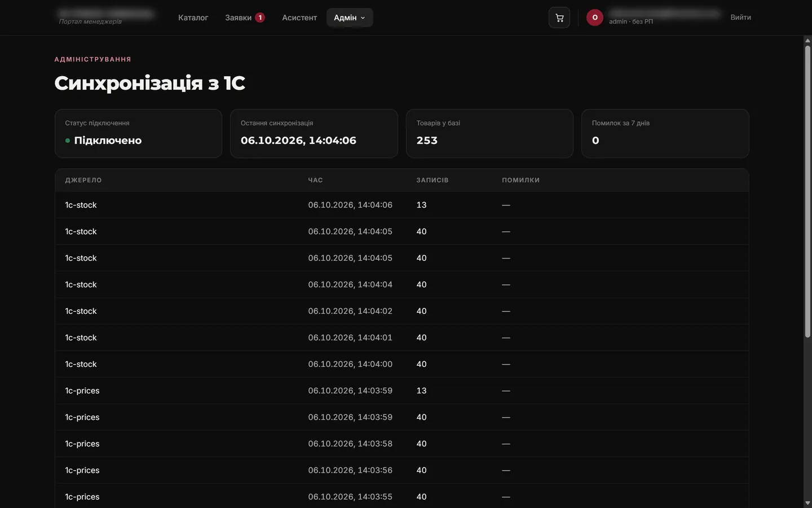Screen dimensions: 812x508
Task: Expand the Адмін dropdown menu
Action: click(x=350, y=17)
